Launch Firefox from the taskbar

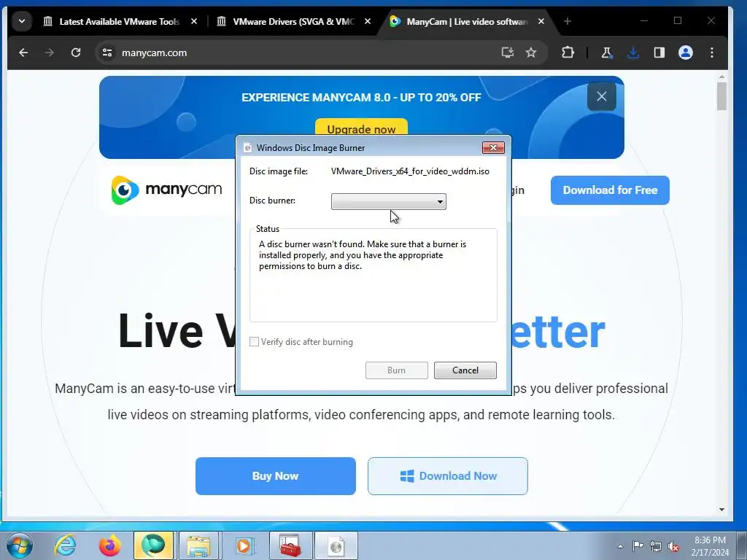(x=109, y=545)
